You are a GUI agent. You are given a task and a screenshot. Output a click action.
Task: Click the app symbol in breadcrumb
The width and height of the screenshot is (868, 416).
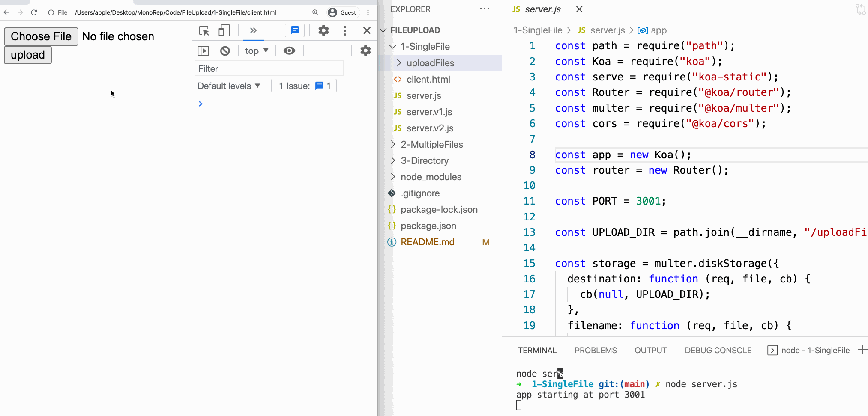tap(658, 30)
